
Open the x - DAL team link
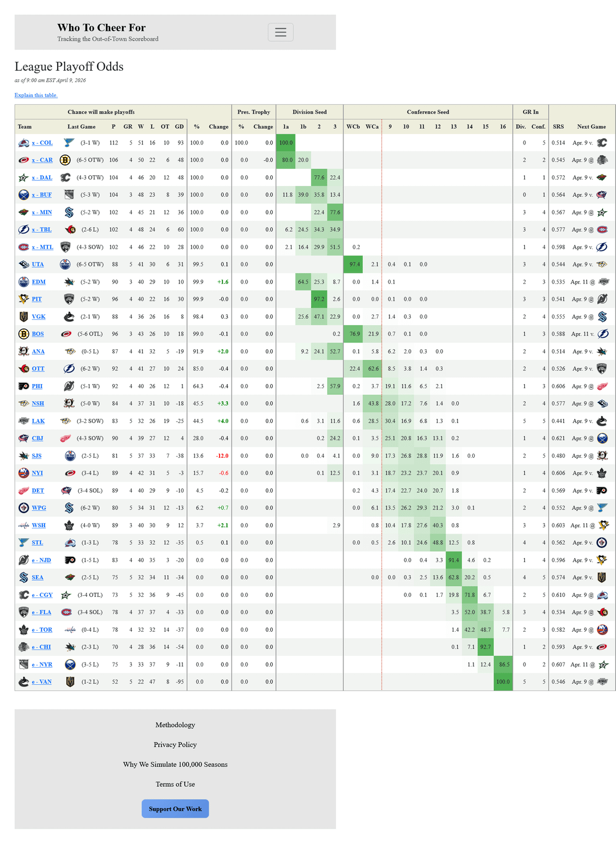point(42,178)
